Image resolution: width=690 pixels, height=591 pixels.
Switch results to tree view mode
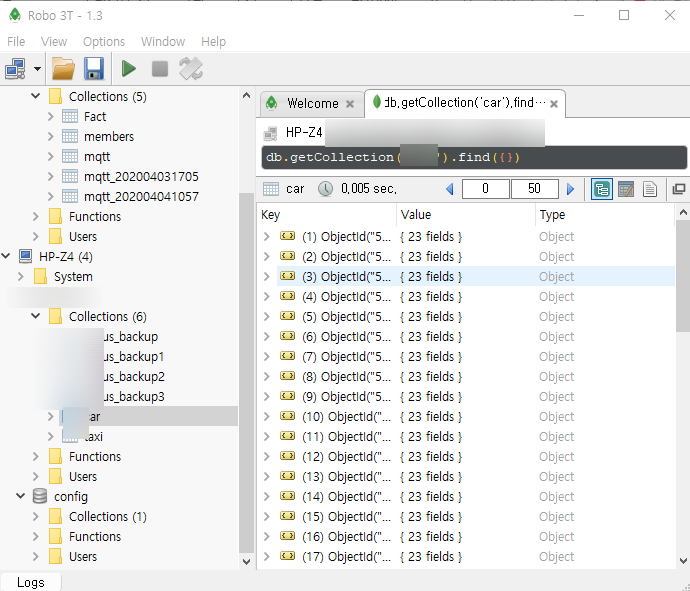[x=602, y=189]
